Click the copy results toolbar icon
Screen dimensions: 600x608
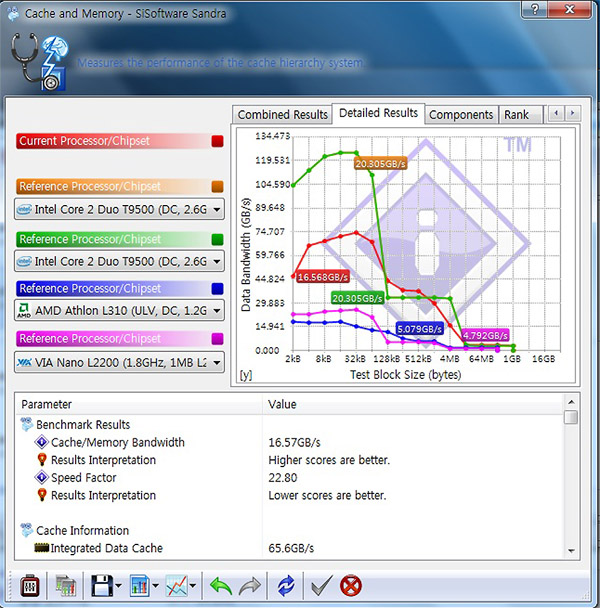66,586
